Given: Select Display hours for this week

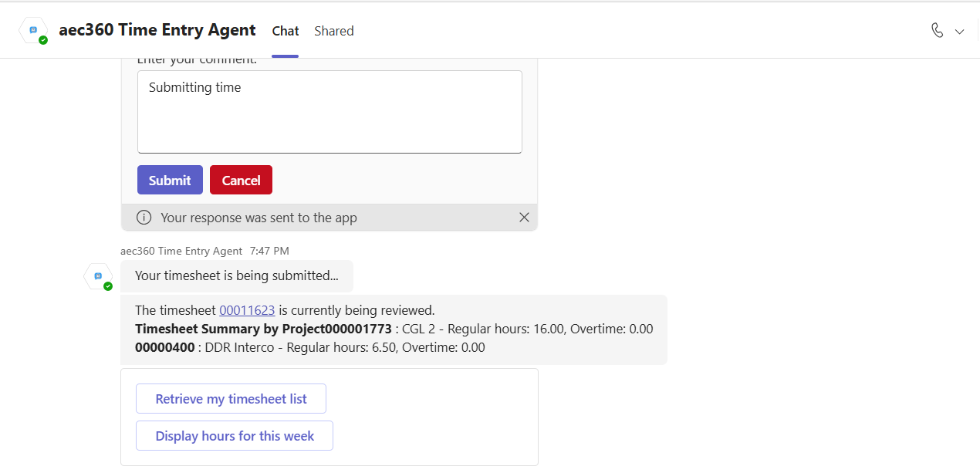Looking at the screenshot, I should pos(235,436).
